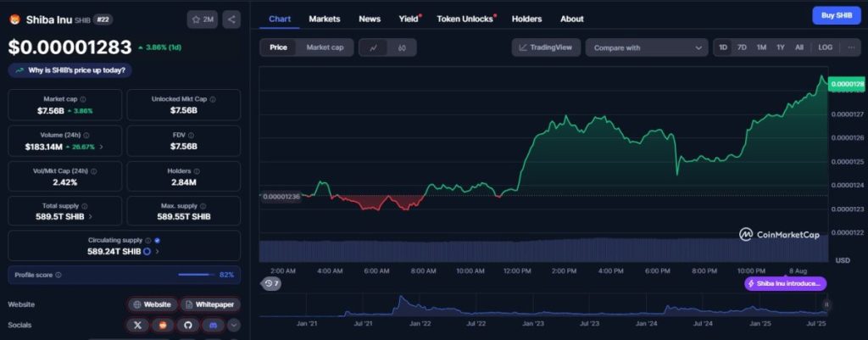The width and height of the screenshot is (868, 340).
Task: Set chart range to 1D
Action: 723,47
